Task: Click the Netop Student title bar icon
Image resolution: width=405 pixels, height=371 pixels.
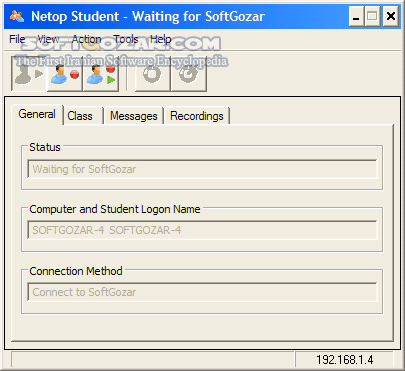Action: coord(17,16)
